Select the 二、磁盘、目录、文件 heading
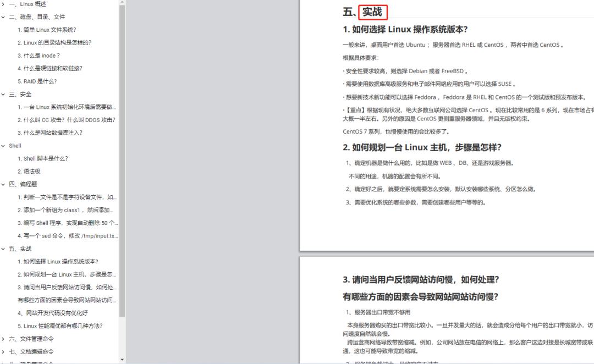This screenshot has height=364, width=594. pos(37,17)
